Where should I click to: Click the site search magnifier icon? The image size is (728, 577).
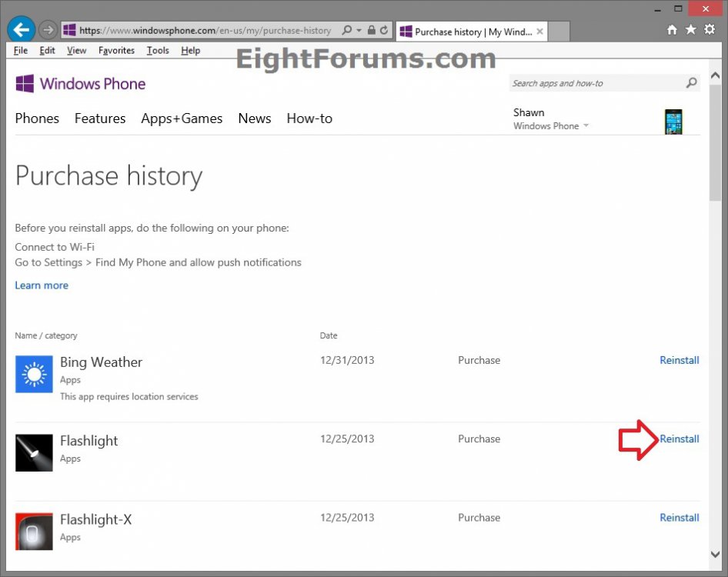point(691,83)
